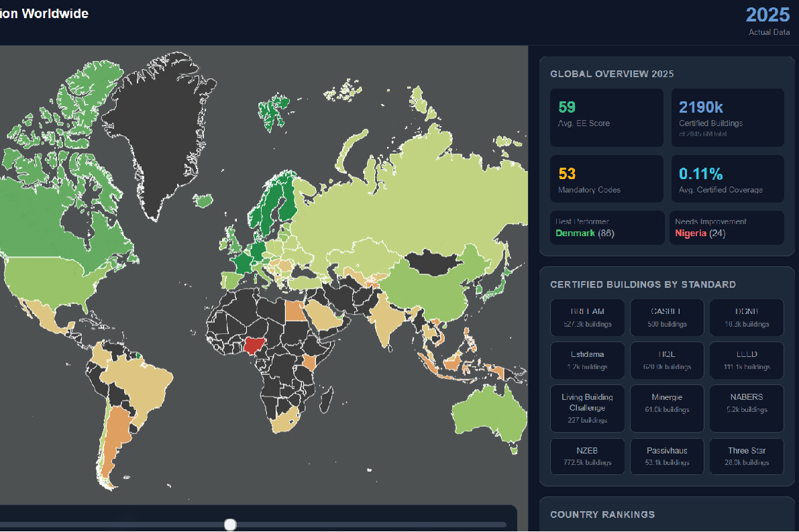Image resolution: width=799 pixels, height=532 pixels.
Task: Select the BREEAM standard card
Action: pyautogui.click(x=587, y=317)
